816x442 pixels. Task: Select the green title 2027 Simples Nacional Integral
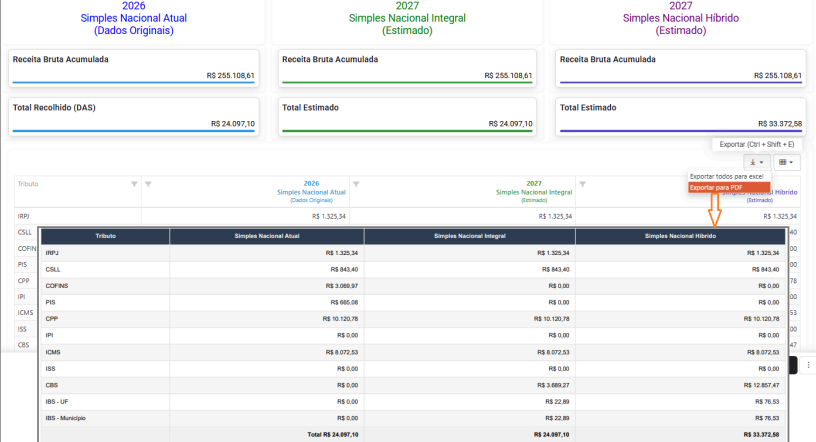(x=407, y=18)
